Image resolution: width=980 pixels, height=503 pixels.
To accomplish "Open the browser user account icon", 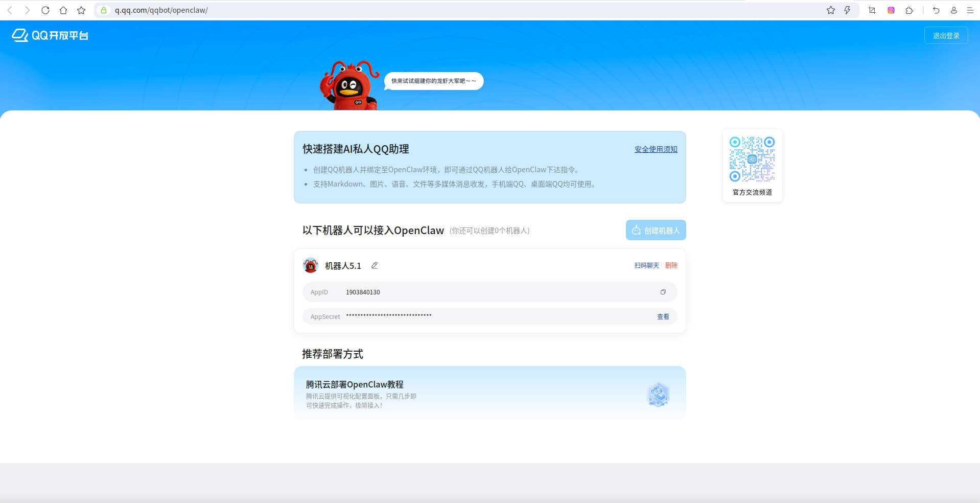I will [x=954, y=10].
